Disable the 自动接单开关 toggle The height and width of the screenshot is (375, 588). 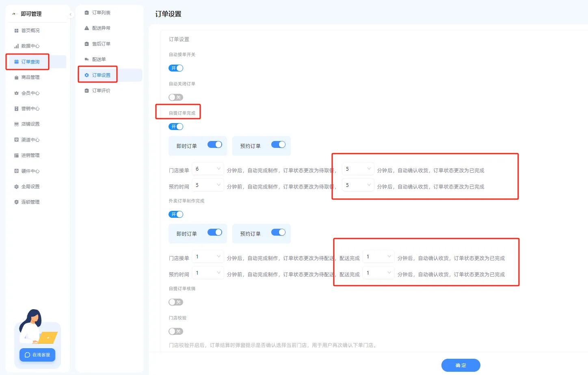175,68
